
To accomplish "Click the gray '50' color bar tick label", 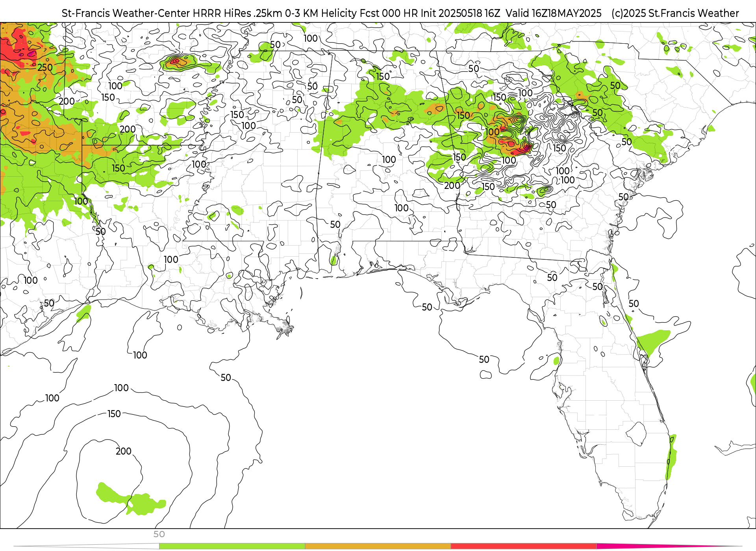I will 159,534.
